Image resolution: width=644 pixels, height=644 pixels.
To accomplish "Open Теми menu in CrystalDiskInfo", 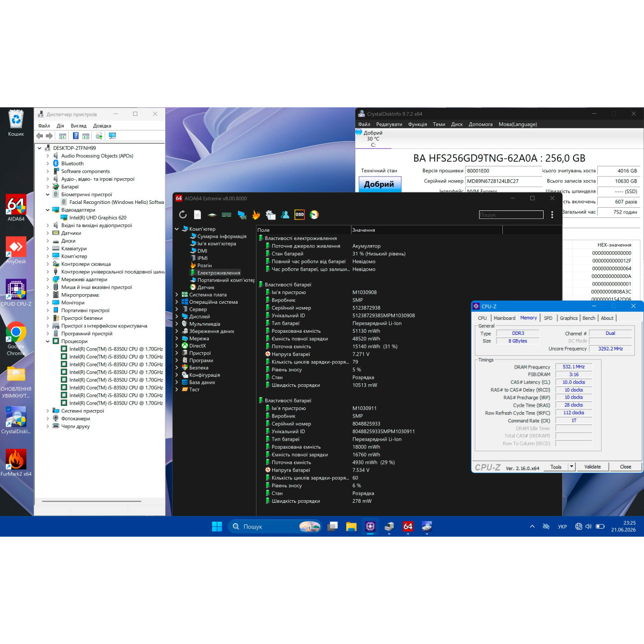I will point(439,124).
